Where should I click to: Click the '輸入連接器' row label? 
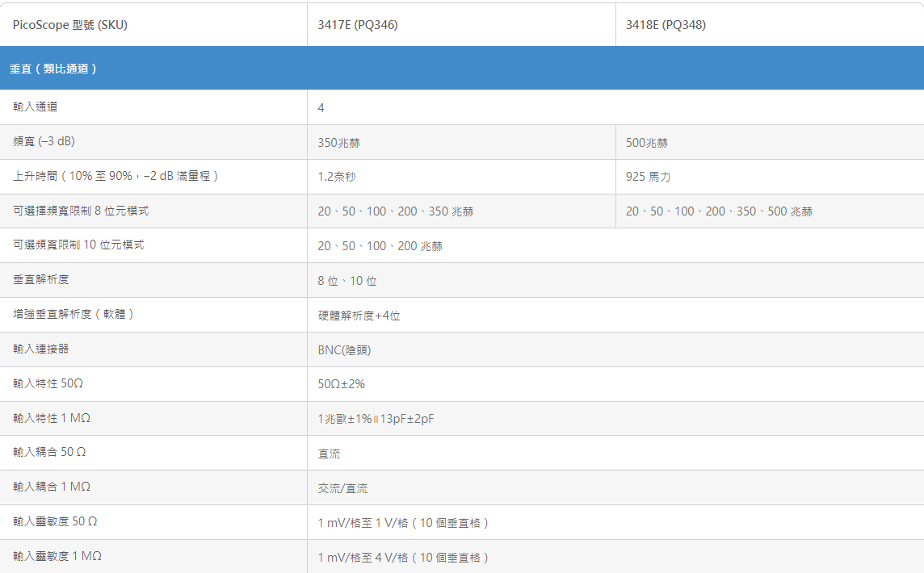[x=41, y=349]
